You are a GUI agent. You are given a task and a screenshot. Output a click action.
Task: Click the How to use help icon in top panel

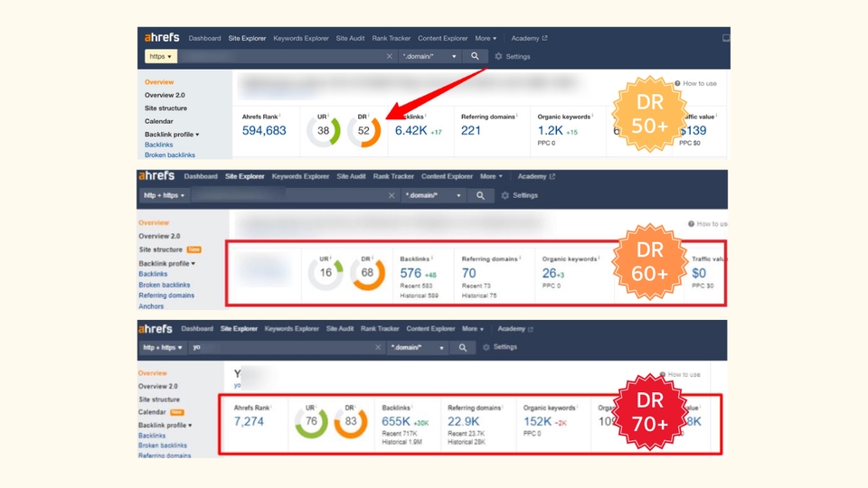tap(677, 83)
